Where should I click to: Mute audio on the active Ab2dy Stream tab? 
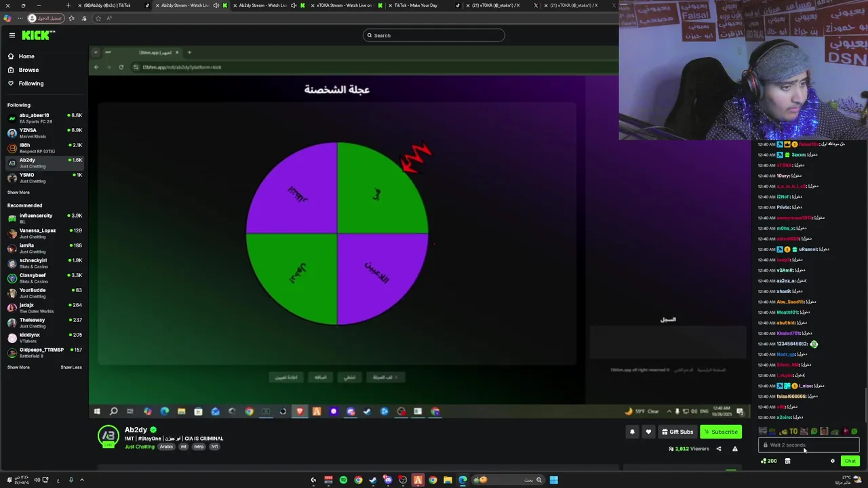click(216, 5)
